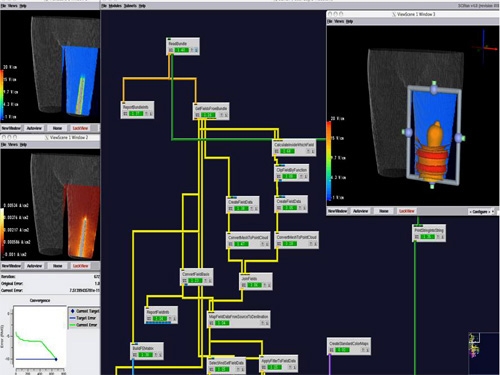Click the UI icon on BuildFEMatrix module

pyautogui.click(x=135, y=355)
